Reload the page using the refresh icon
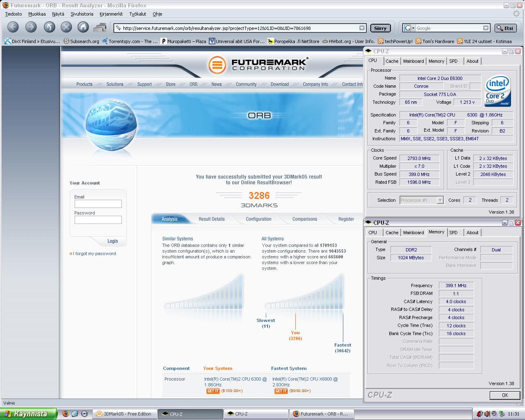The width and height of the screenshot is (525, 420). [49, 27]
